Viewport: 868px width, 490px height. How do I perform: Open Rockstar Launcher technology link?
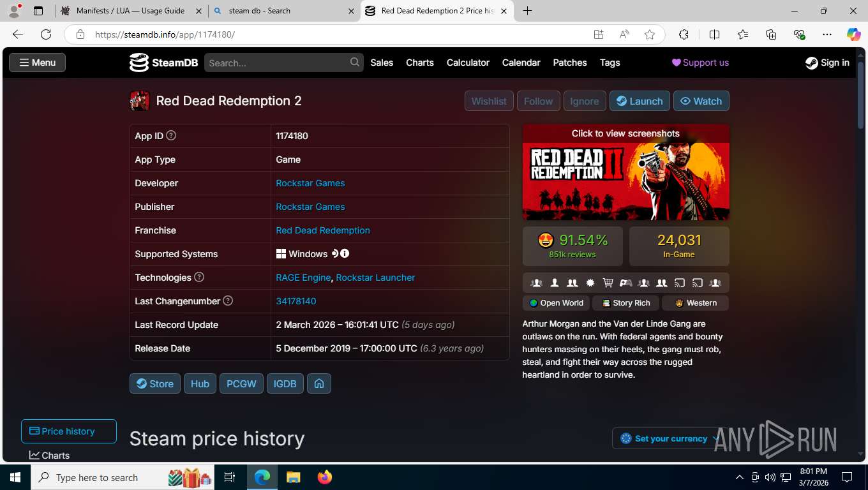pyautogui.click(x=375, y=278)
